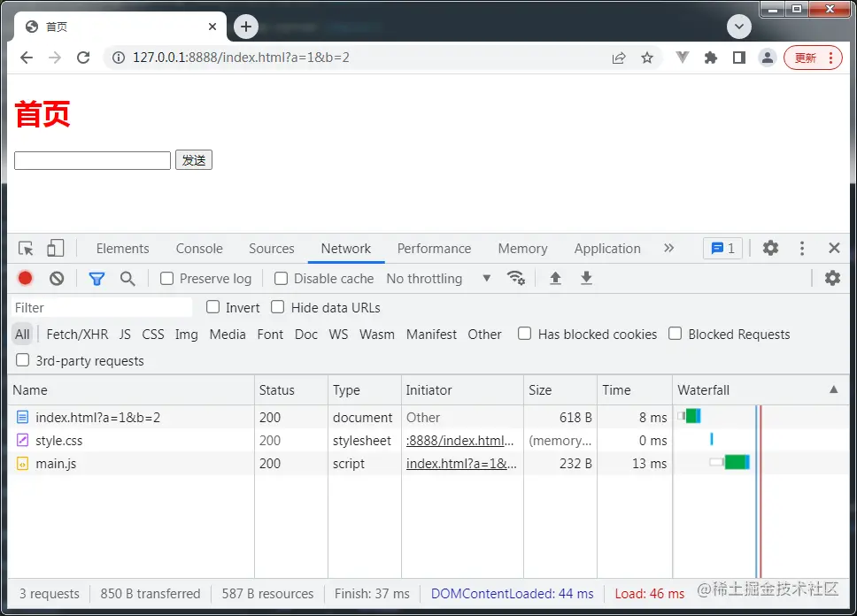The height and width of the screenshot is (616, 857).
Task: Import HAR file upload arrow
Action: click(x=555, y=278)
